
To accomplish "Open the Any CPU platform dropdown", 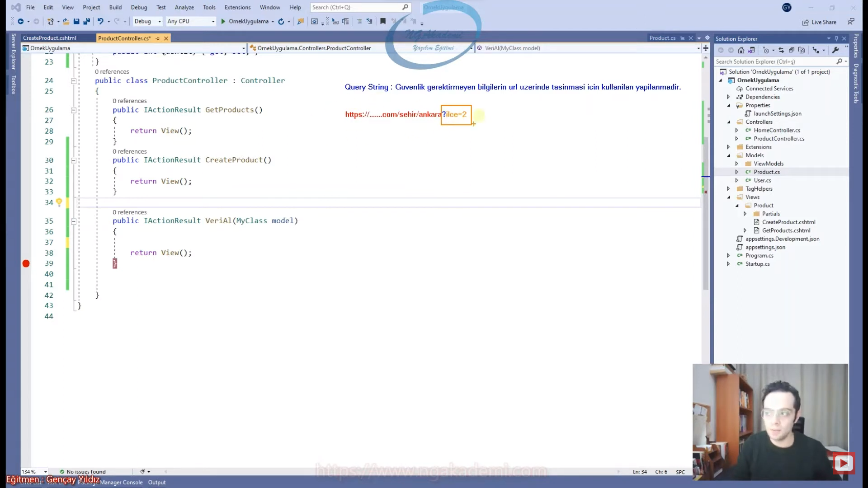I will [x=191, y=21].
